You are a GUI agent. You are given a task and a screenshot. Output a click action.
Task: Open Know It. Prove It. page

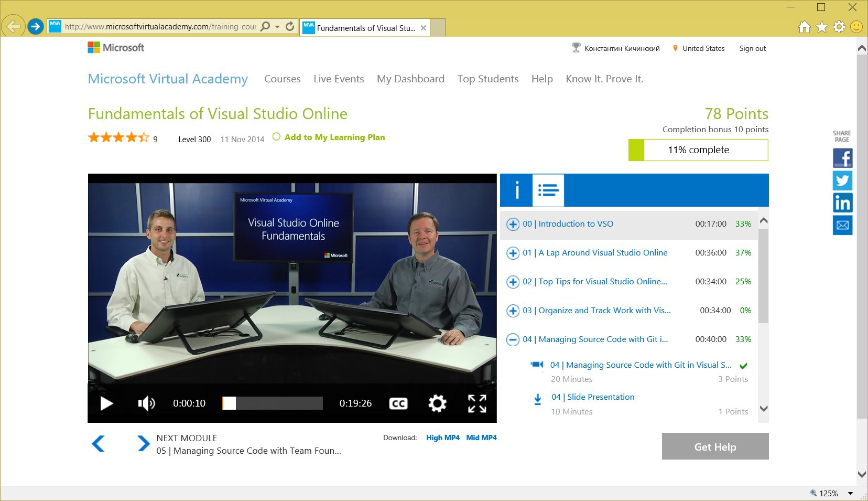coord(604,79)
